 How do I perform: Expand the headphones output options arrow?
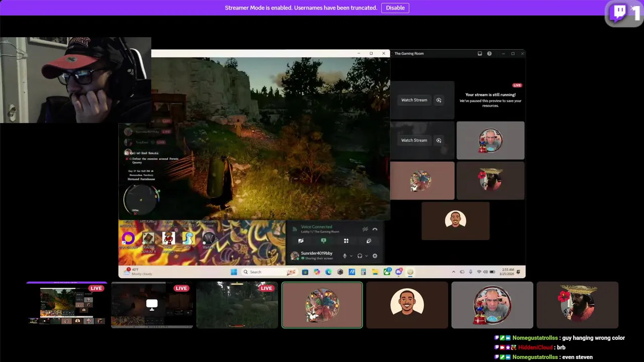click(x=366, y=256)
